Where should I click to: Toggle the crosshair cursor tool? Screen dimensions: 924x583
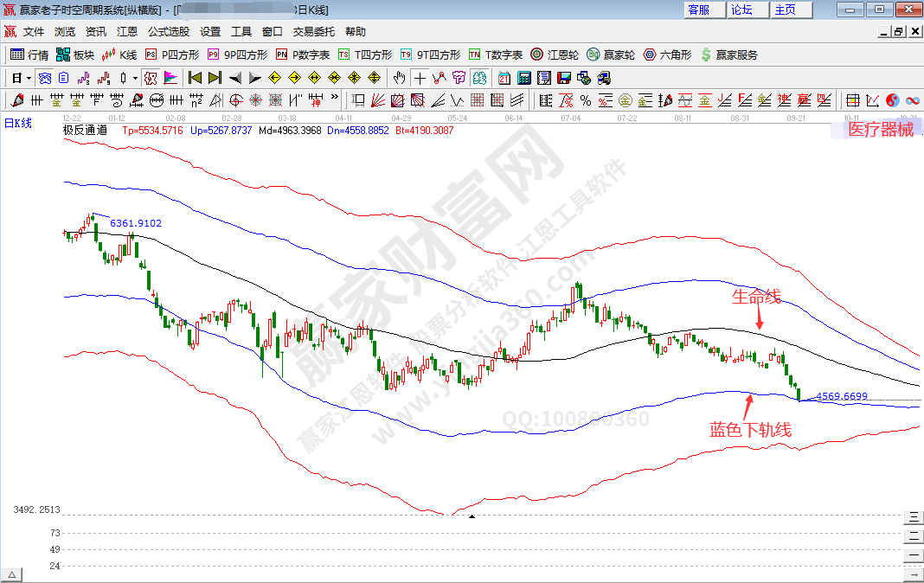[x=420, y=78]
